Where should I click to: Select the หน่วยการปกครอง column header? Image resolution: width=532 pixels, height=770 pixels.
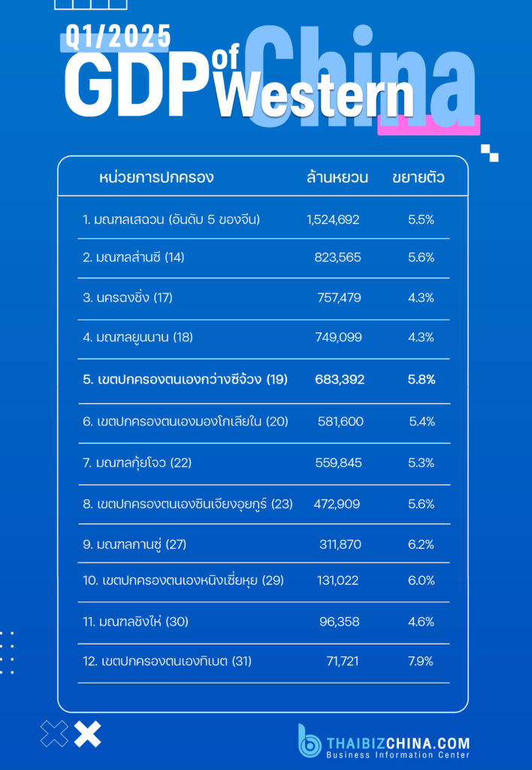click(x=156, y=177)
